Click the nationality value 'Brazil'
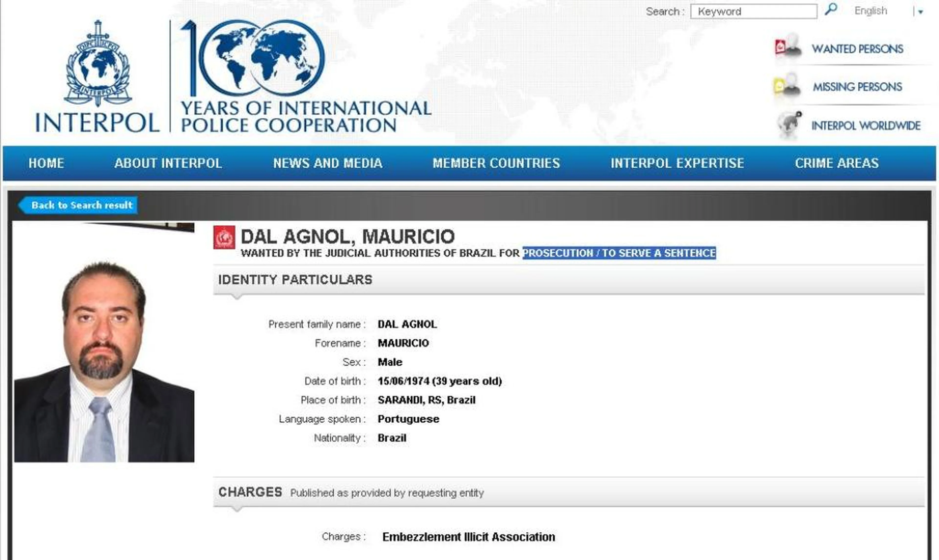 [392, 438]
